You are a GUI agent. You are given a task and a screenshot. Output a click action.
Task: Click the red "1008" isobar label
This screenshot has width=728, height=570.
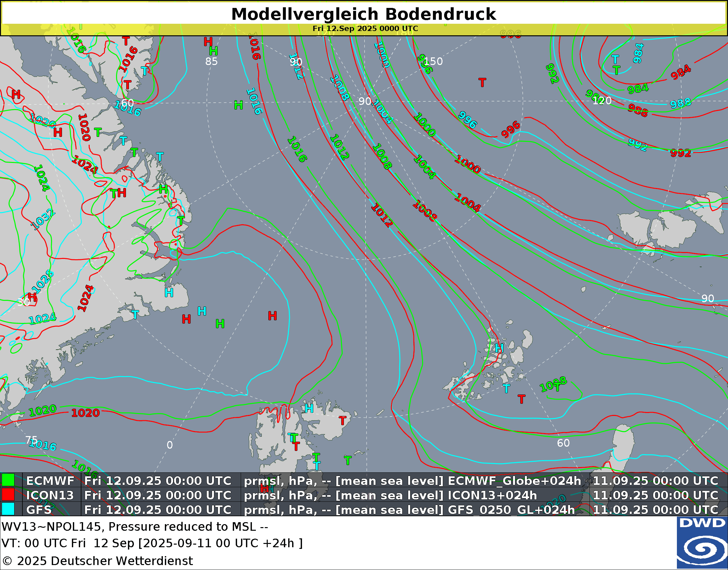point(424,211)
